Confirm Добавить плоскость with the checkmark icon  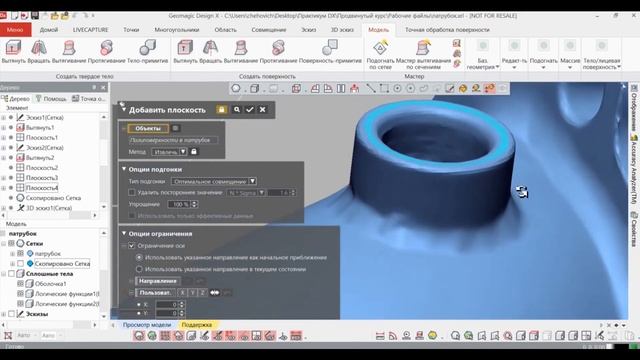click(250, 109)
